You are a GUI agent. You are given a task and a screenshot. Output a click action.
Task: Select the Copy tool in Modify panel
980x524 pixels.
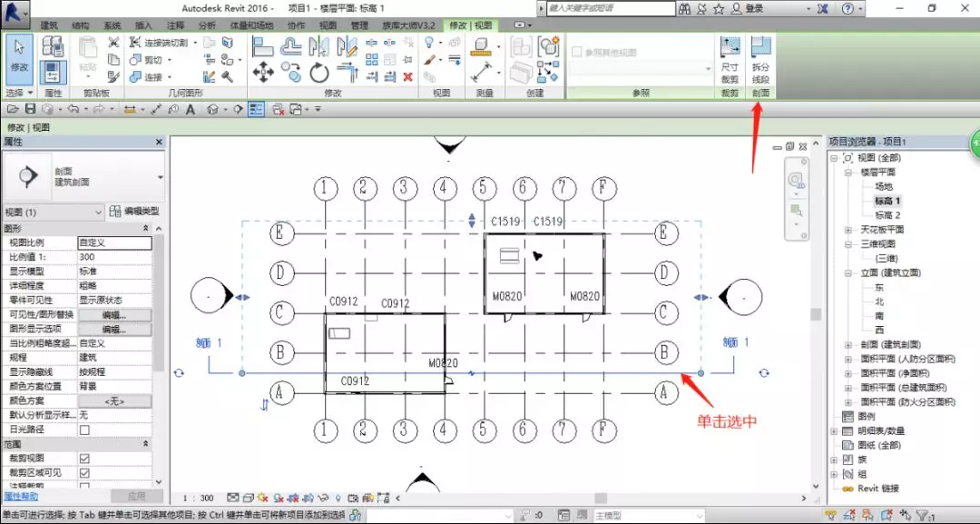point(291,74)
